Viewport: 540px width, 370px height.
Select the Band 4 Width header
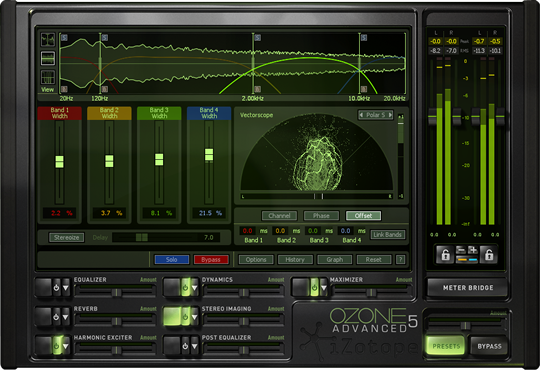[209, 113]
